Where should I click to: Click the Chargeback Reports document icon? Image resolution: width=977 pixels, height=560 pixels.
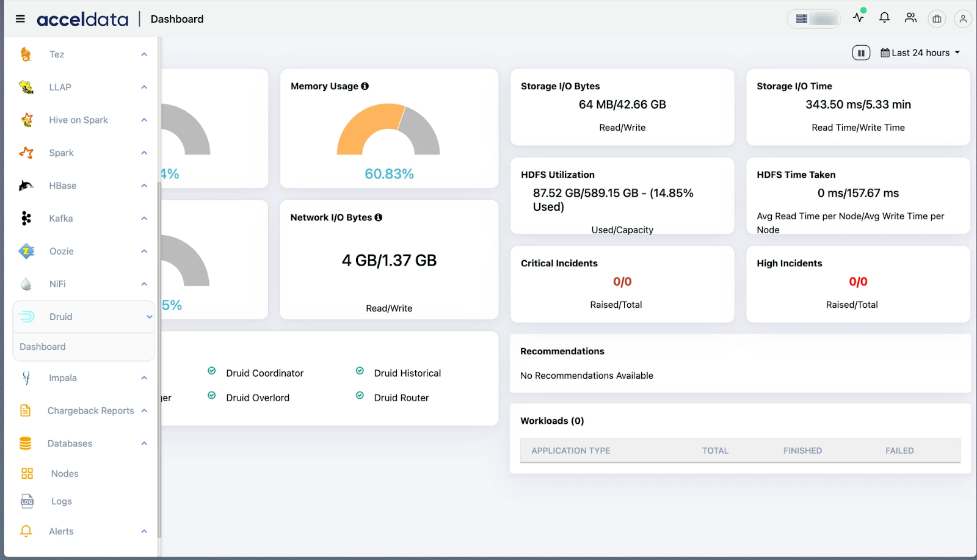point(25,410)
